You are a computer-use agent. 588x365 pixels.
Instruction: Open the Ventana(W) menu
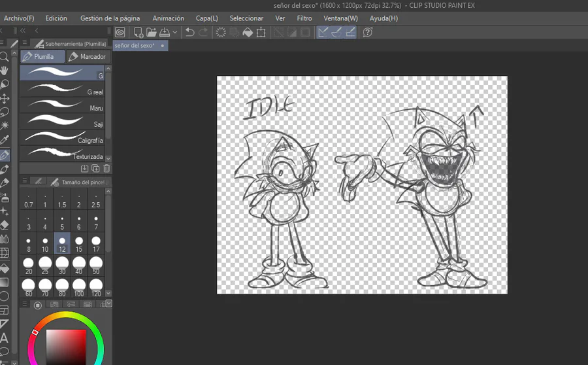coord(340,18)
